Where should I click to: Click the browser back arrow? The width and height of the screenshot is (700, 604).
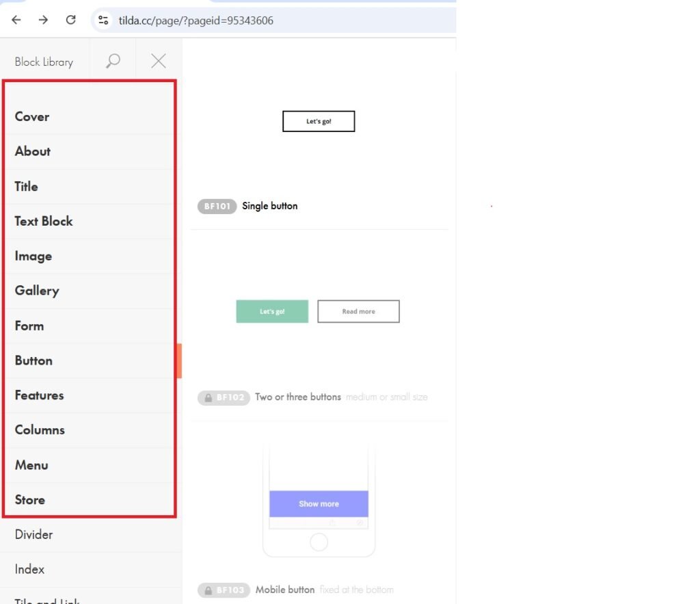click(x=16, y=20)
